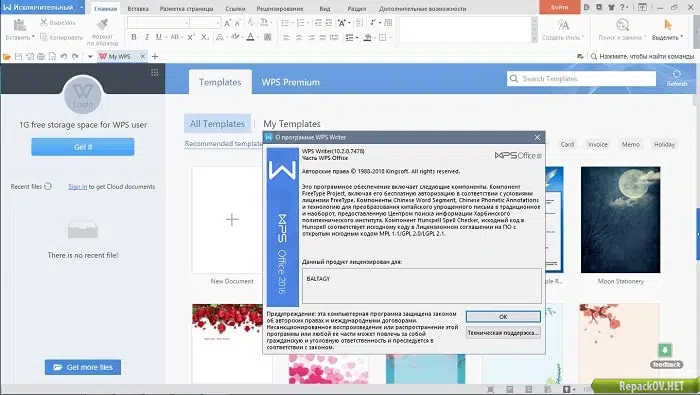
Task: Click the underline formatting icon
Action: pos(158,37)
